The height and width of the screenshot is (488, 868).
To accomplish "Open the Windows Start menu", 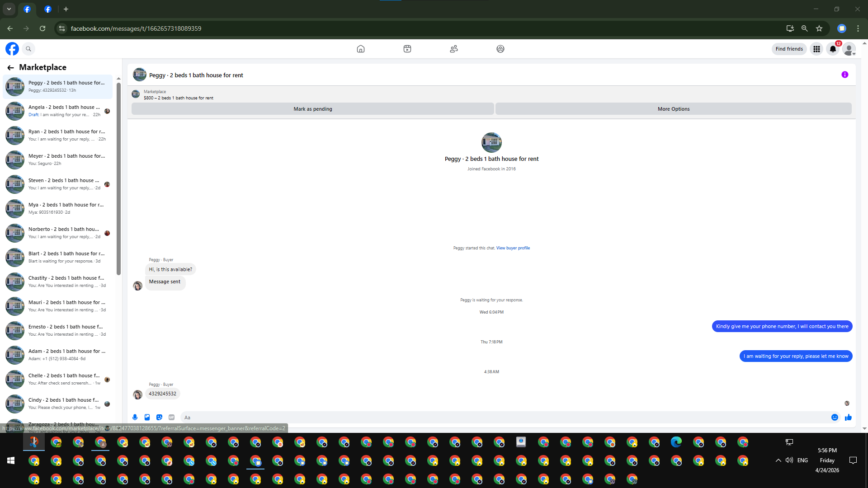I will point(11,460).
